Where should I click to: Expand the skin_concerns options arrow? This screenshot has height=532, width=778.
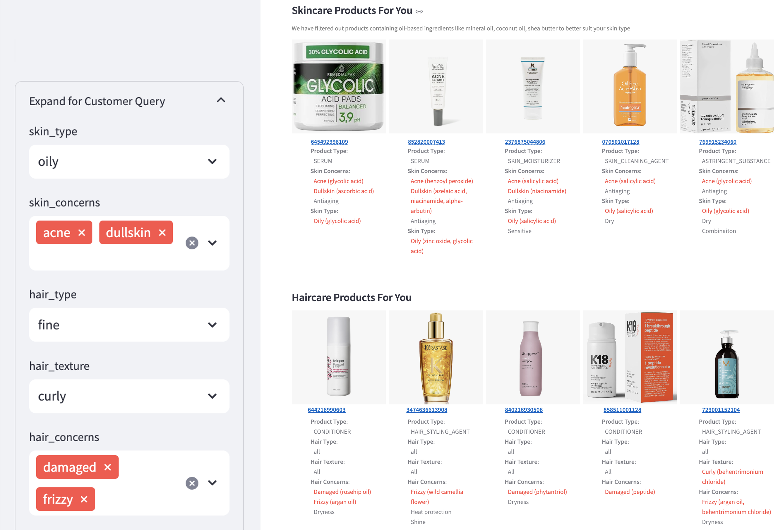tap(212, 243)
